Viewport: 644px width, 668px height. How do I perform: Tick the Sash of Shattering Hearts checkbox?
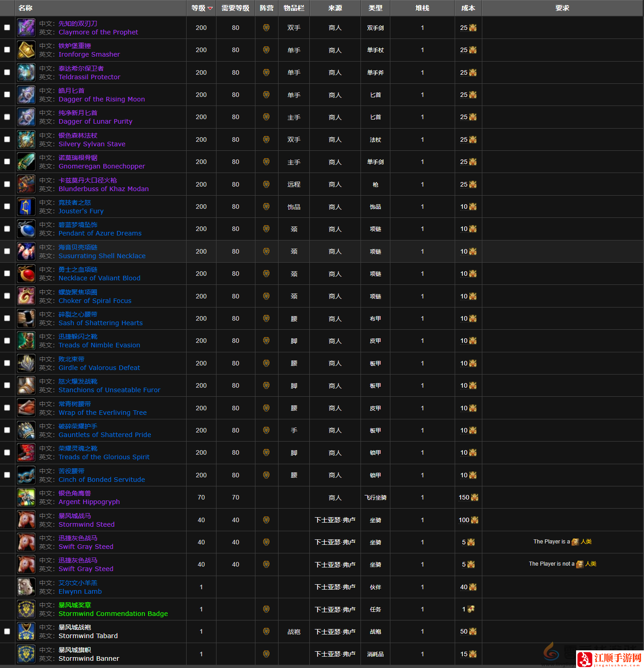7,318
